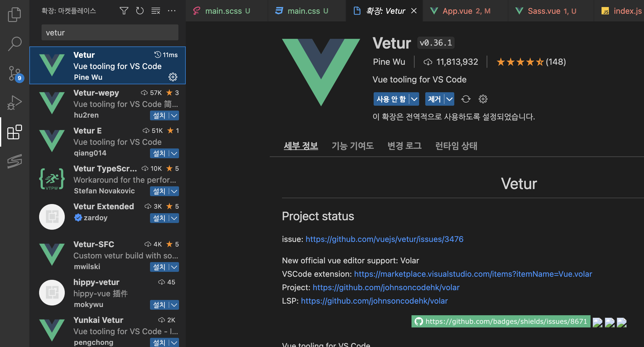The height and width of the screenshot is (347, 644).
Task: Open the Search view in activity bar
Action: [14, 44]
